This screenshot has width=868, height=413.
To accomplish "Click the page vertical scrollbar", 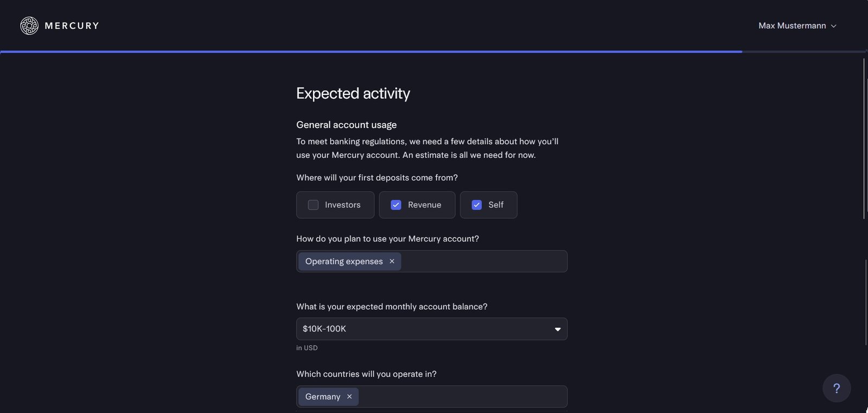I will pos(864,138).
